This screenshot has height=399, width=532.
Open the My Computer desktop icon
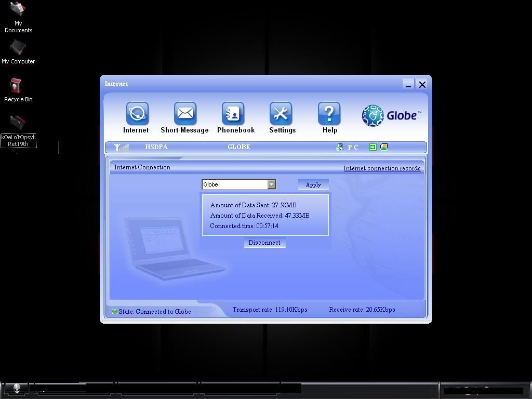coord(18,52)
